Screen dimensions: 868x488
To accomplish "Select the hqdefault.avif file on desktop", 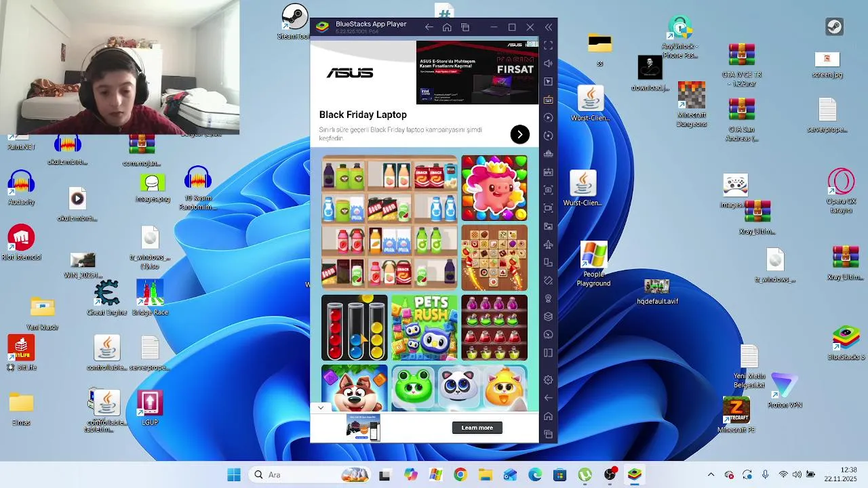I will [657, 291].
